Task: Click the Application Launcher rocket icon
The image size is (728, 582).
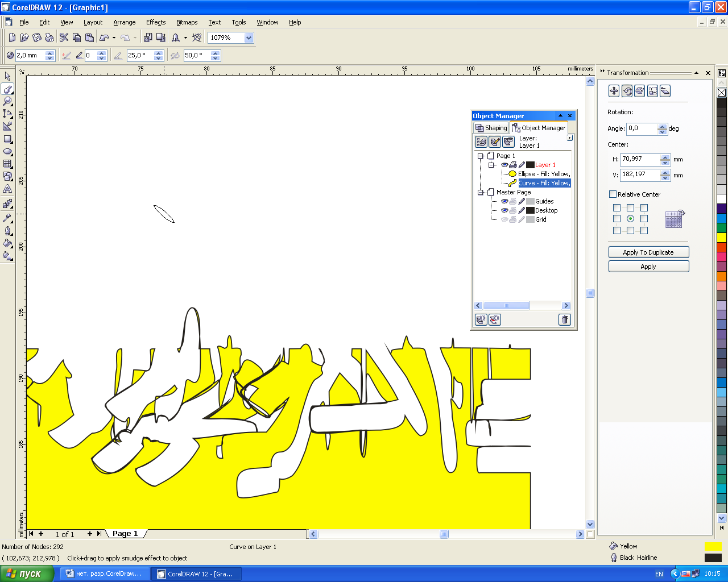Action: click(176, 38)
